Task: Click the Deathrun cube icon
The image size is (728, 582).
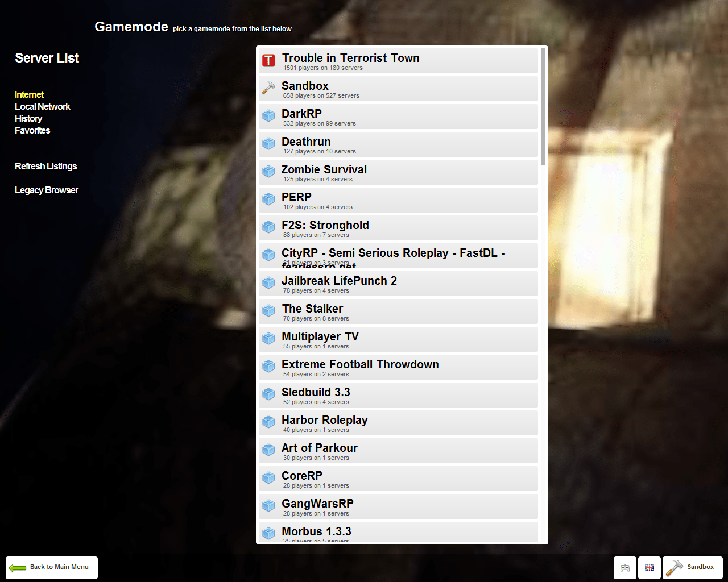Action: click(268, 143)
